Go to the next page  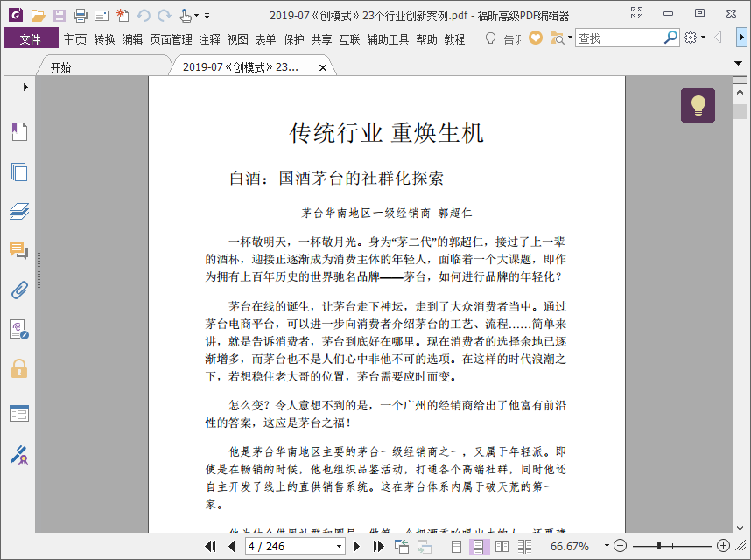356,546
